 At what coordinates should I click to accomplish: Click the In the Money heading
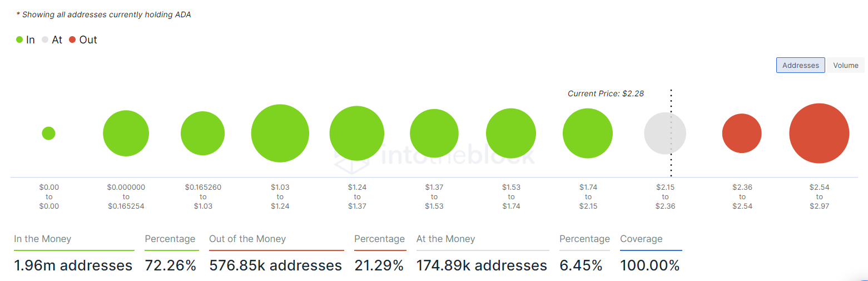43,239
